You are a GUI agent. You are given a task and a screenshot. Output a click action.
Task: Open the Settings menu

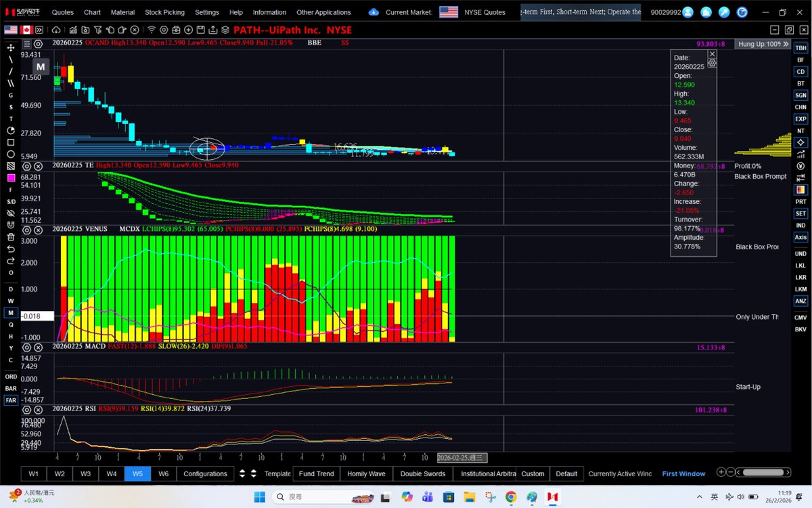click(x=207, y=12)
